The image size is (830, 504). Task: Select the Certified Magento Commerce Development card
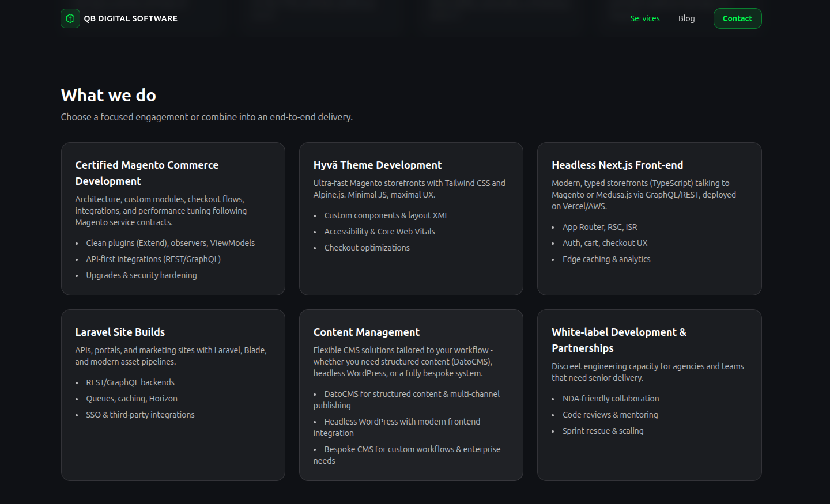click(x=173, y=219)
